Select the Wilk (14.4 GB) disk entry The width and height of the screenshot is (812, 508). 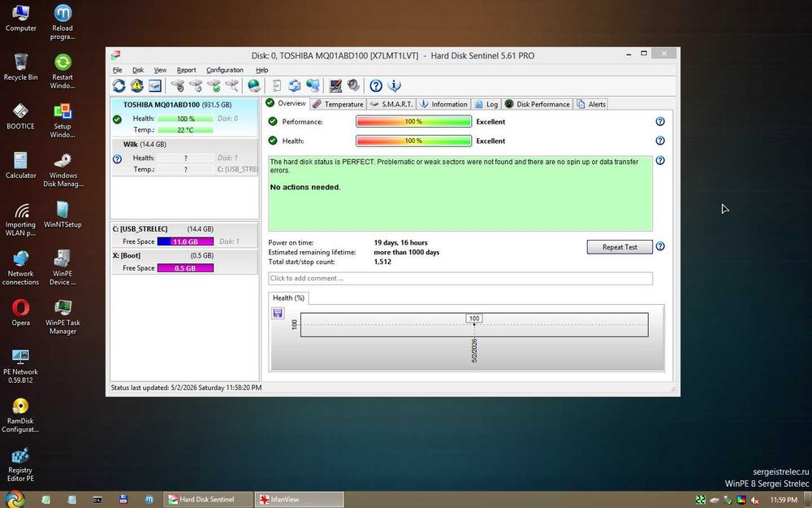(x=185, y=157)
